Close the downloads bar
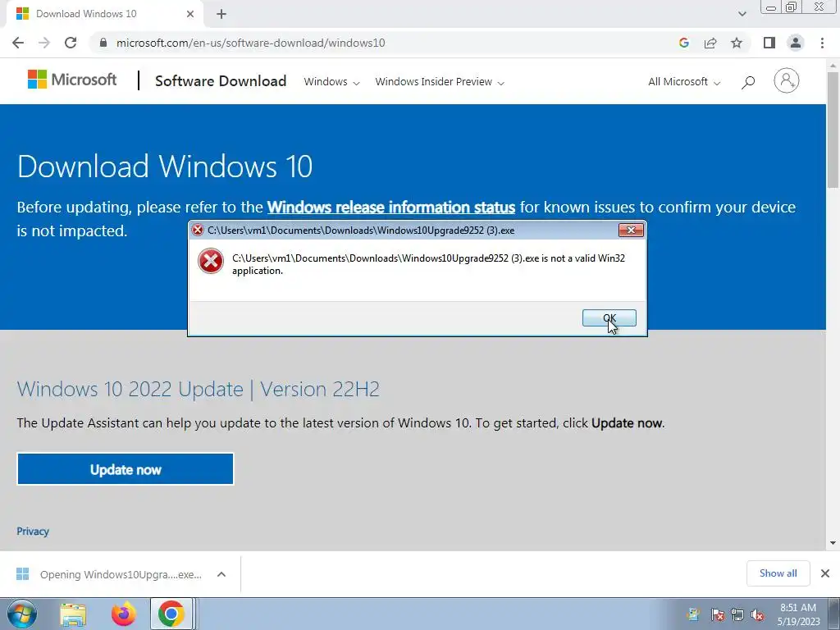Screen dimensions: 840x630 coord(825,573)
